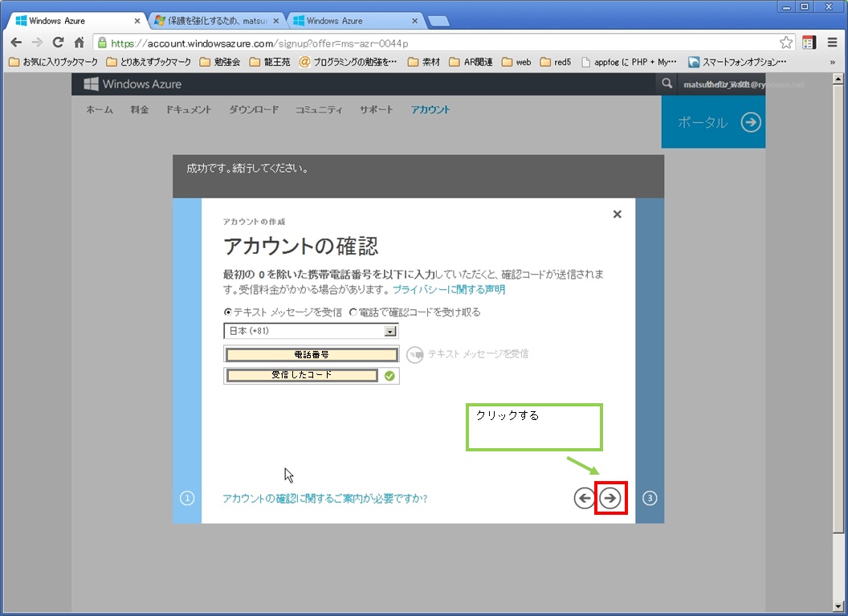This screenshot has width=848, height=616.
Task: Click the search magnifier in Azure header
Action: tap(667, 84)
